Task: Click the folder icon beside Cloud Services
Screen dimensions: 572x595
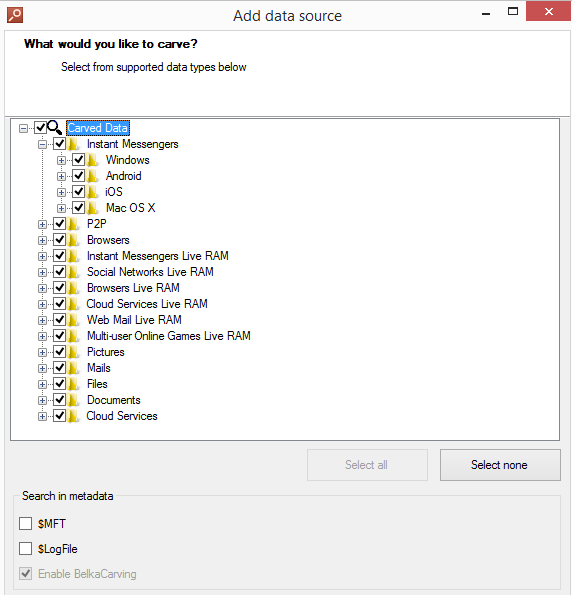Action: [x=74, y=416]
